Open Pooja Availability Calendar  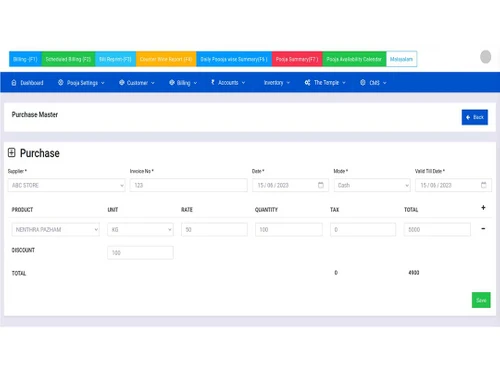pyautogui.click(x=354, y=59)
